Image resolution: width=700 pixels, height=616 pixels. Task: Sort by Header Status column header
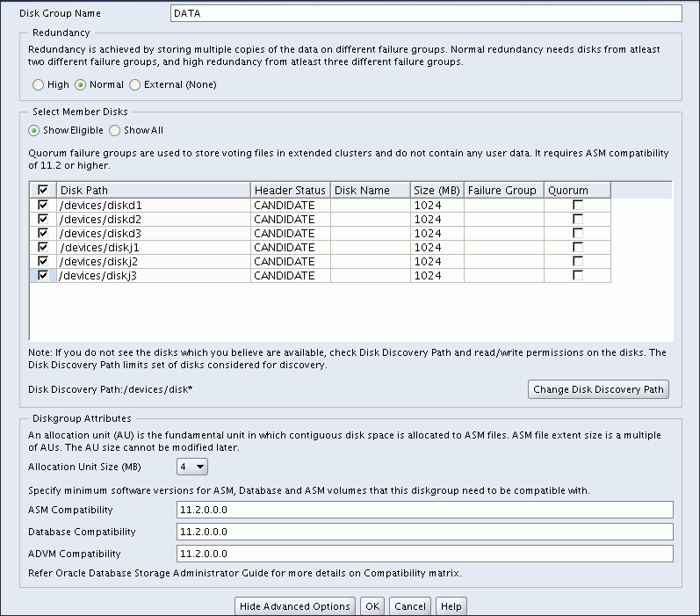pyautogui.click(x=291, y=191)
